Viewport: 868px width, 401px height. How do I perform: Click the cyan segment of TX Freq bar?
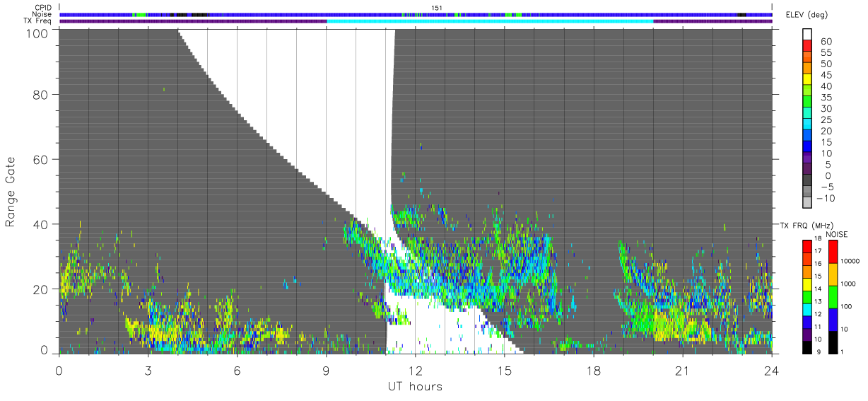tap(490, 21)
